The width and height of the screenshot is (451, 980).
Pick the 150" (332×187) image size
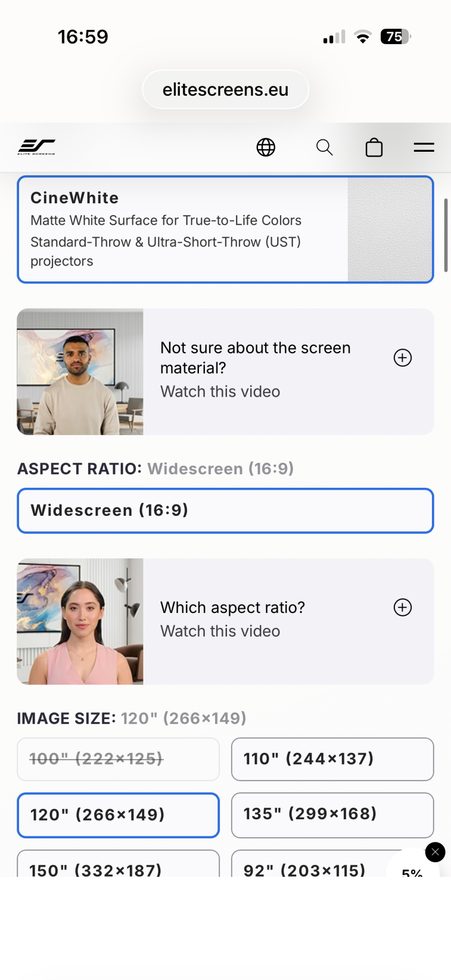coord(118,863)
